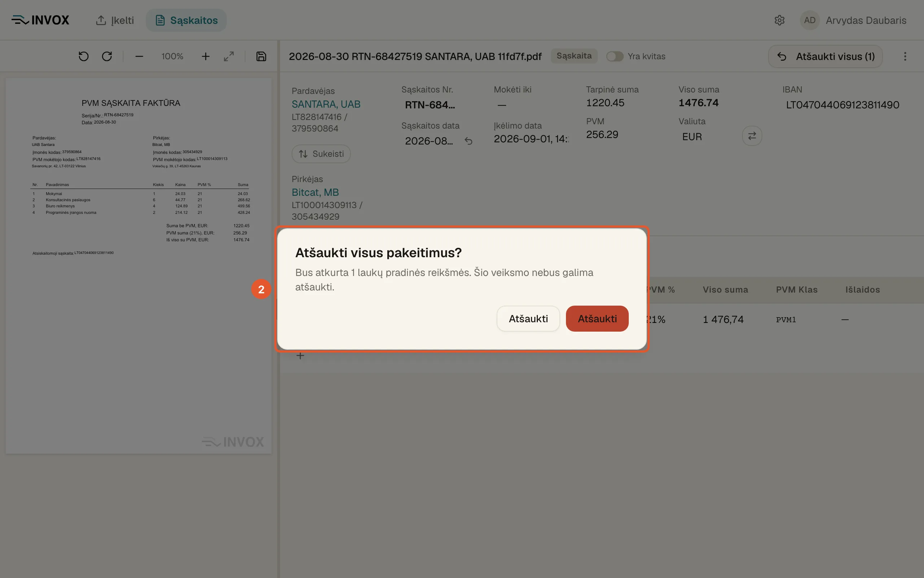Zoom out with the minus icon
The image size is (924, 578).
point(139,56)
